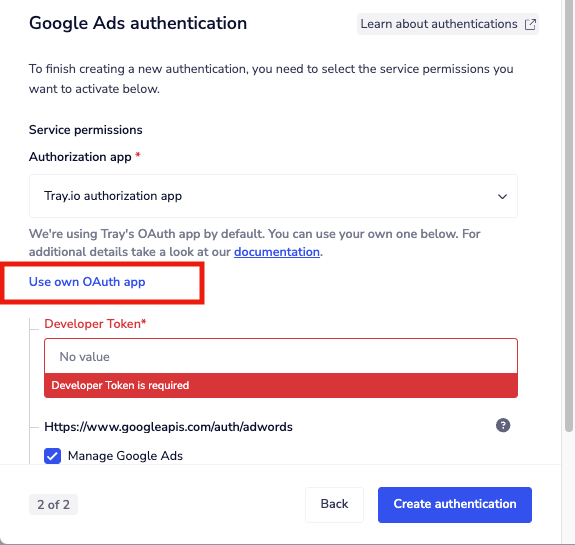This screenshot has height=545, width=575.
Task: Click the Service permissions section heading
Action: (85, 130)
